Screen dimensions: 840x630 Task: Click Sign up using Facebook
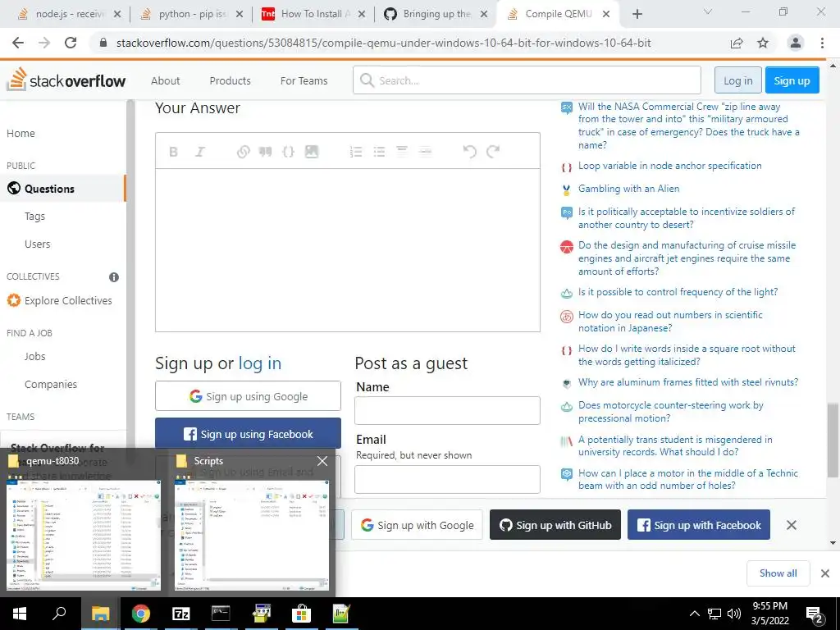[x=248, y=433]
